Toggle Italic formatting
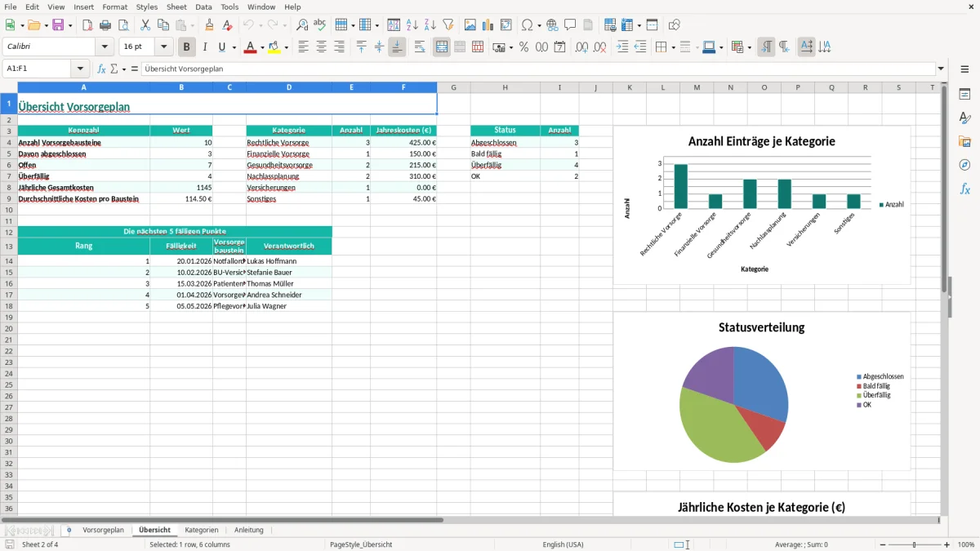This screenshot has height=551, width=980. (x=205, y=47)
